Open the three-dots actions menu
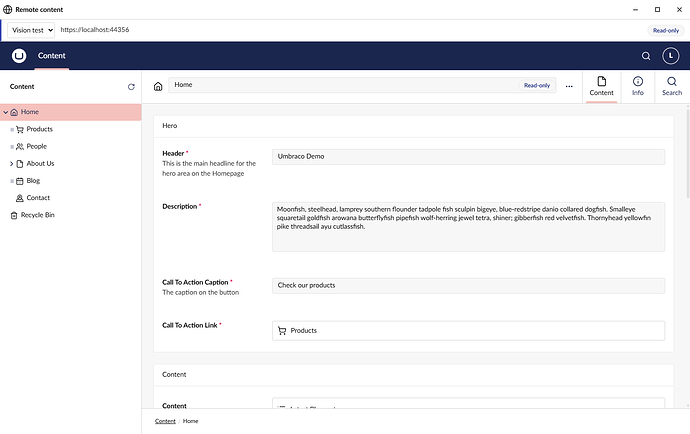This screenshot has height=434, width=690. click(569, 86)
